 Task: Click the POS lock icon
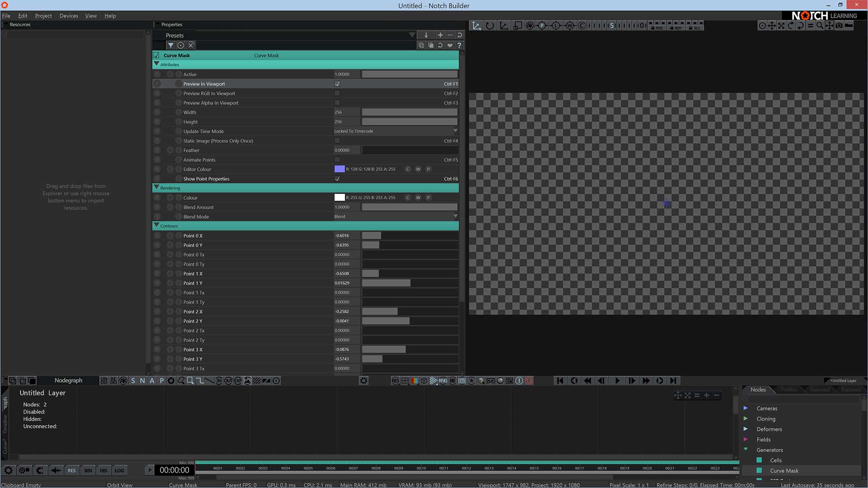pyautogui.click(x=657, y=28)
